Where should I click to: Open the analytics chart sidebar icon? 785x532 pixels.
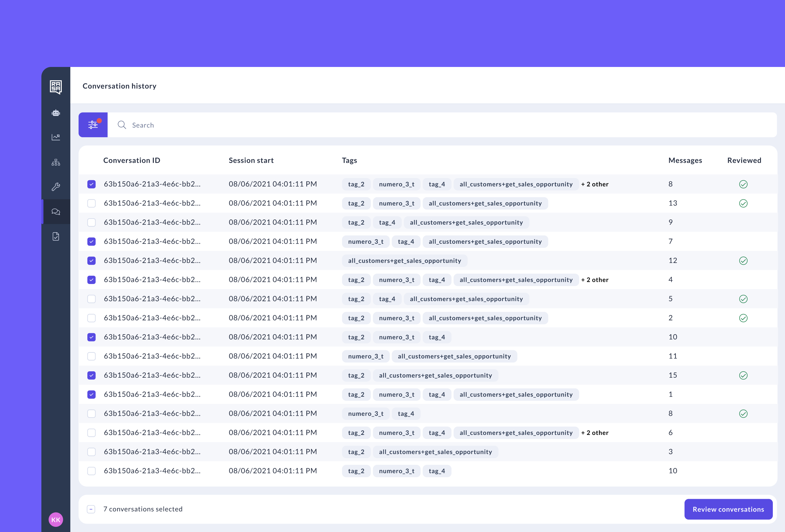pos(56,137)
